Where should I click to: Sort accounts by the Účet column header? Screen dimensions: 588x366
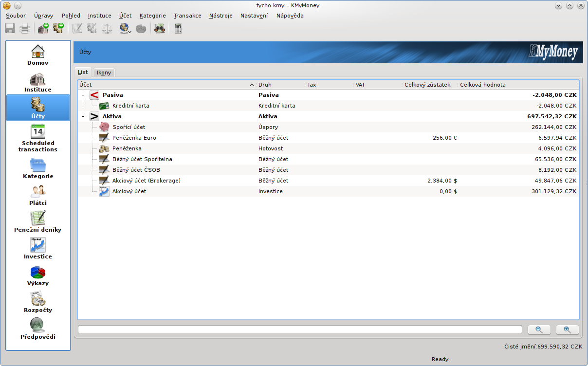pos(167,85)
